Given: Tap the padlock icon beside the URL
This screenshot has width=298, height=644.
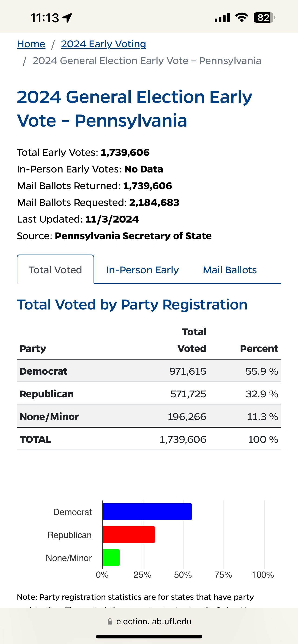Looking at the screenshot, I should point(110,622).
